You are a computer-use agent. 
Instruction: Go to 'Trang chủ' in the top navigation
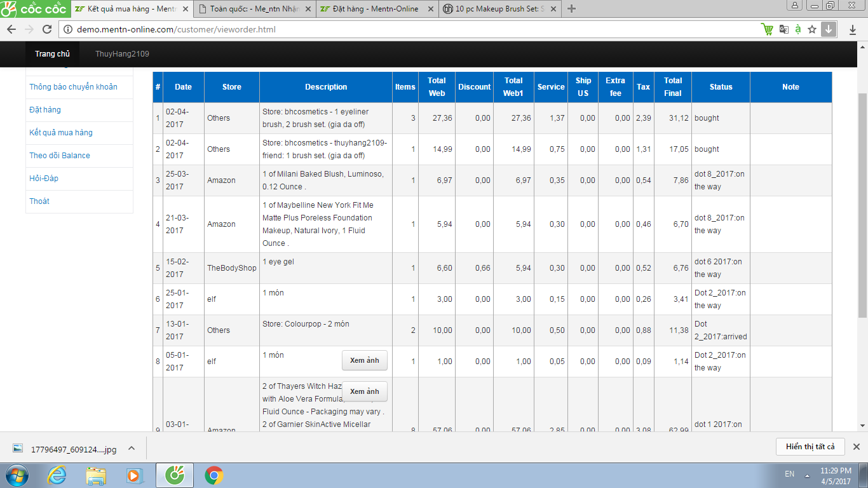(x=53, y=54)
